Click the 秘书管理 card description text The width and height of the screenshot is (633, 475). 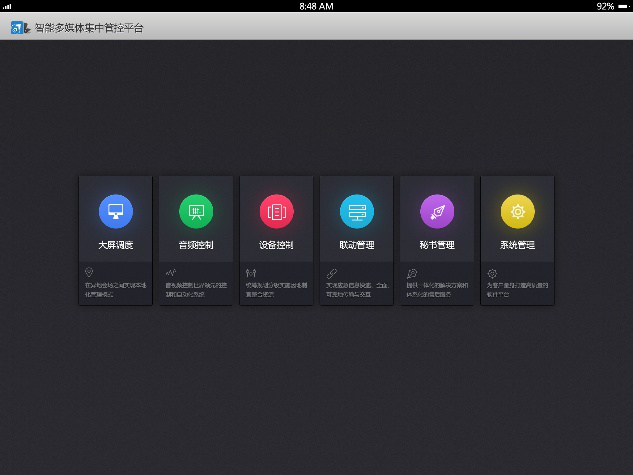pyautogui.click(x=437, y=290)
